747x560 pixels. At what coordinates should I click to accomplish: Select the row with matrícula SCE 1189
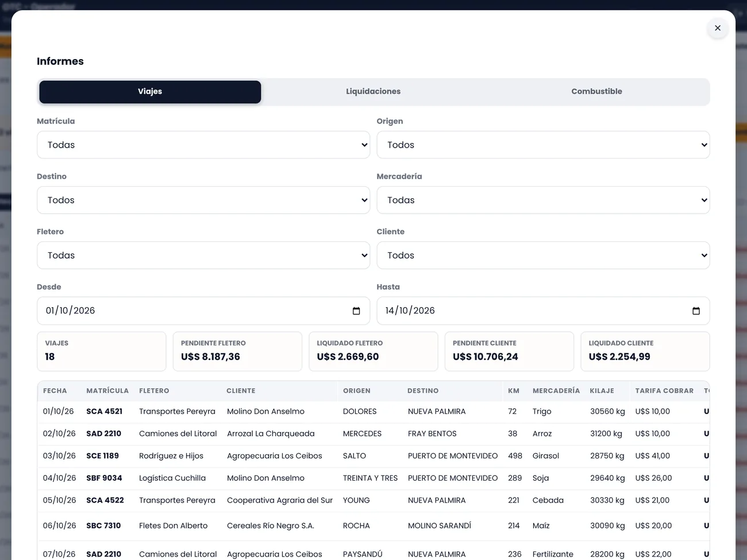click(373, 456)
